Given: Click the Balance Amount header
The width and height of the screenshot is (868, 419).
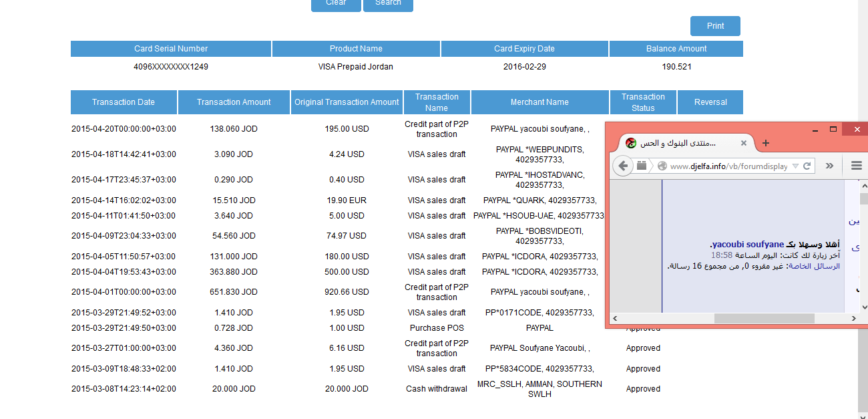Looking at the screenshot, I should point(676,49).
